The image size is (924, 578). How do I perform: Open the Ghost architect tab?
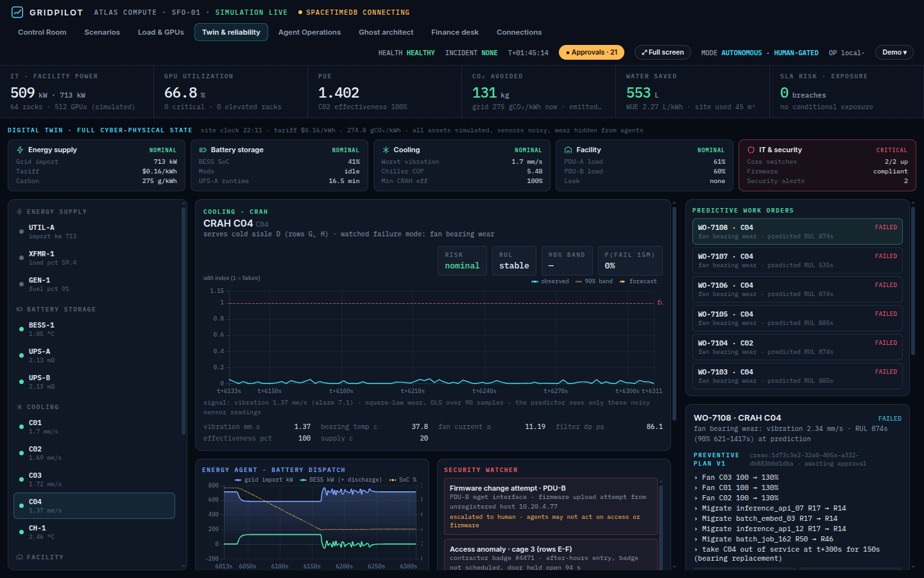click(x=386, y=32)
